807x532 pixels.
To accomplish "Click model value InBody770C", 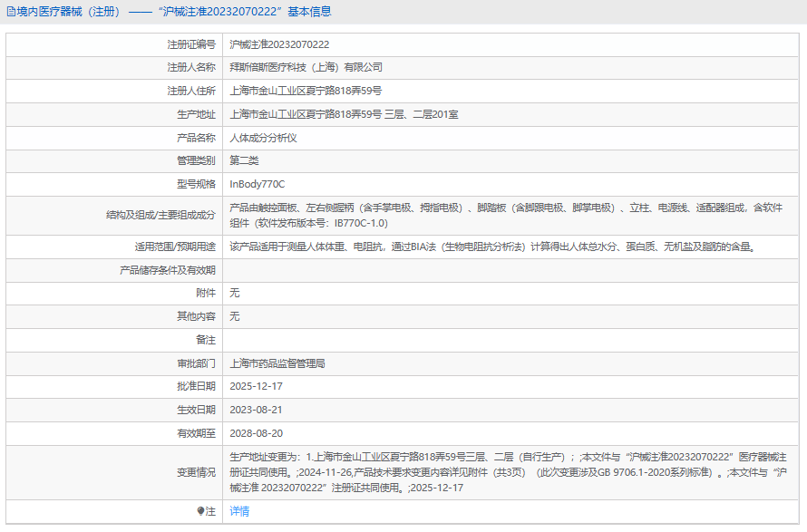I will pyautogui.click(x=257, y=184).
